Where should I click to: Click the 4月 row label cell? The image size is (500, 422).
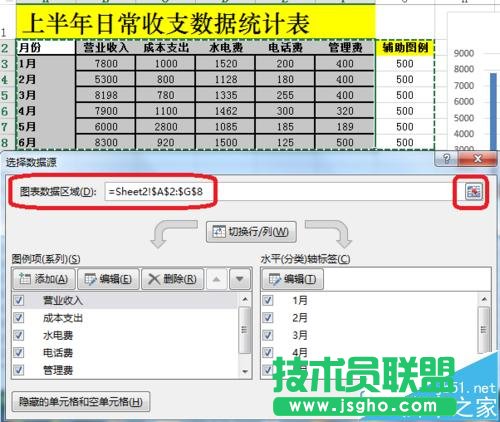[46, 111]
